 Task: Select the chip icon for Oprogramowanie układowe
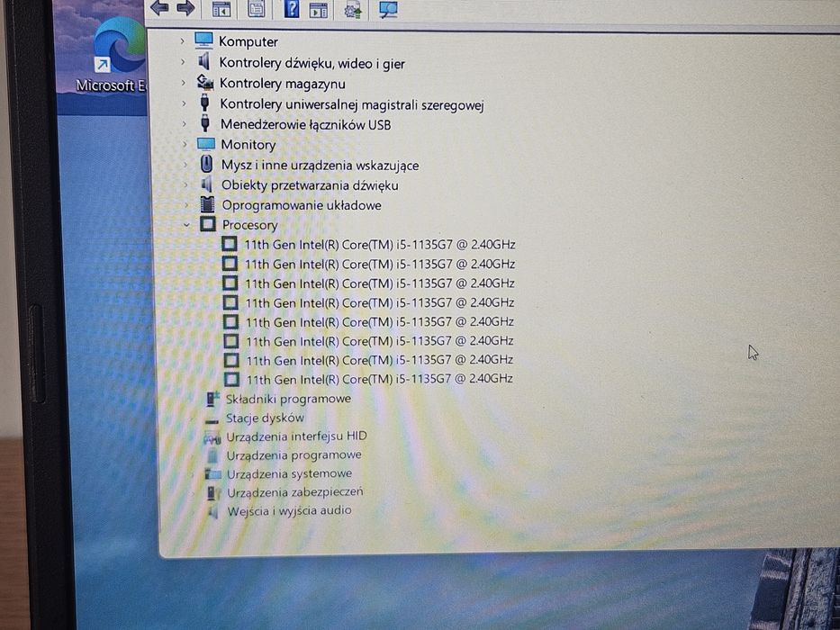(x=207, y=204)
